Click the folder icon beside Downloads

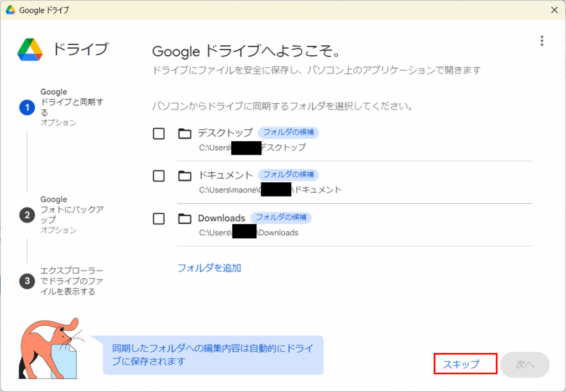pyautogui.click(x=185, y=219)
